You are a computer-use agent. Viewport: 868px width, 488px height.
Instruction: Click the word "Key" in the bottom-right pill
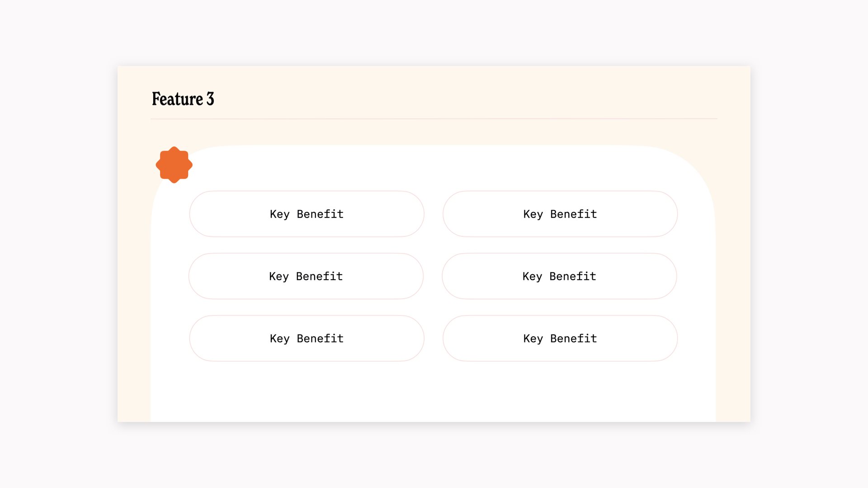533,339
